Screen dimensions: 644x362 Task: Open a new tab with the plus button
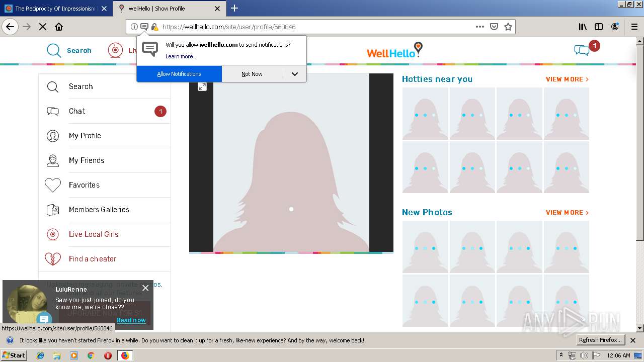point(234,8)
